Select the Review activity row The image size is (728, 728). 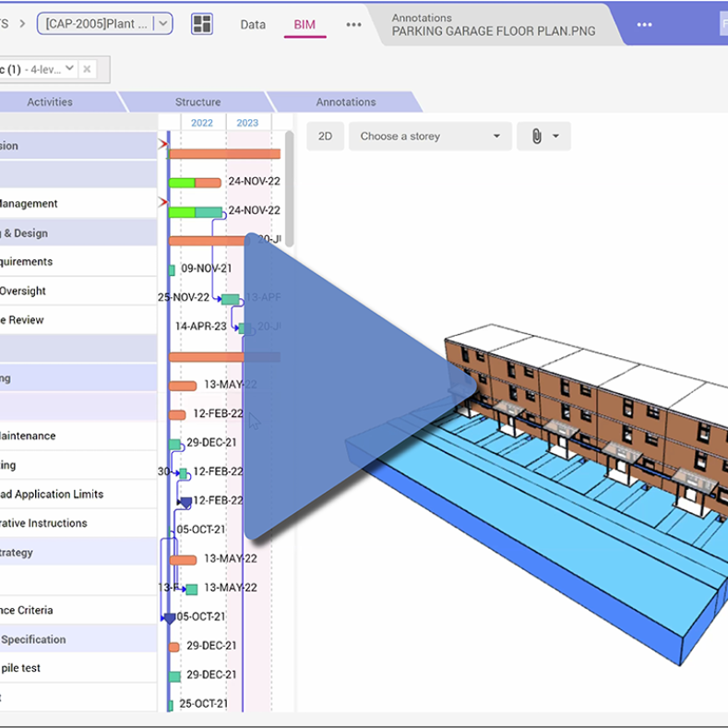point(78,320)
